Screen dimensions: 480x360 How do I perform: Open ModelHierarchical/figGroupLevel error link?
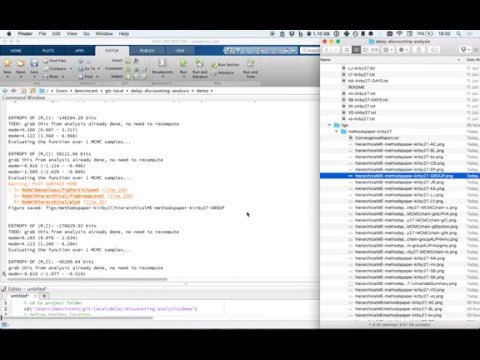[63, 196]
